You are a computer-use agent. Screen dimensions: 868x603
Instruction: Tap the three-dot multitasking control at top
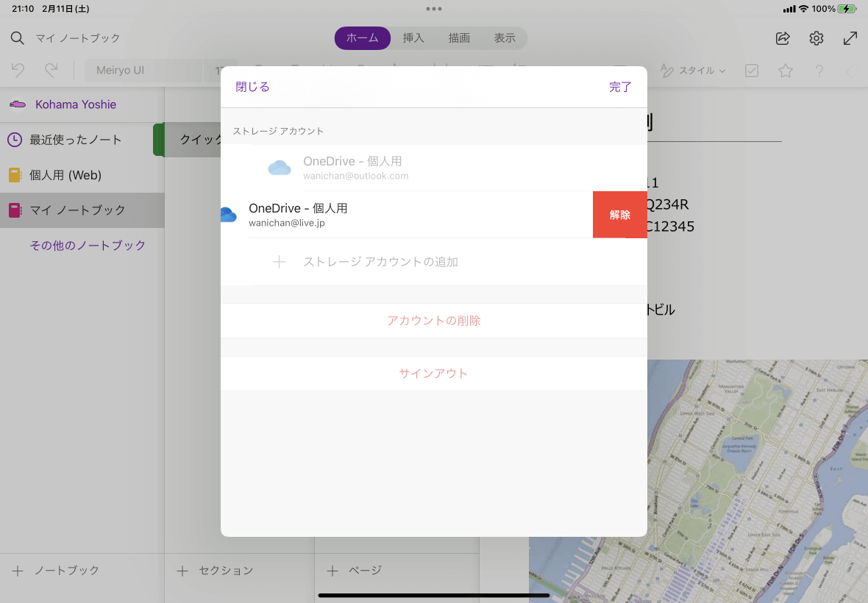434,9
